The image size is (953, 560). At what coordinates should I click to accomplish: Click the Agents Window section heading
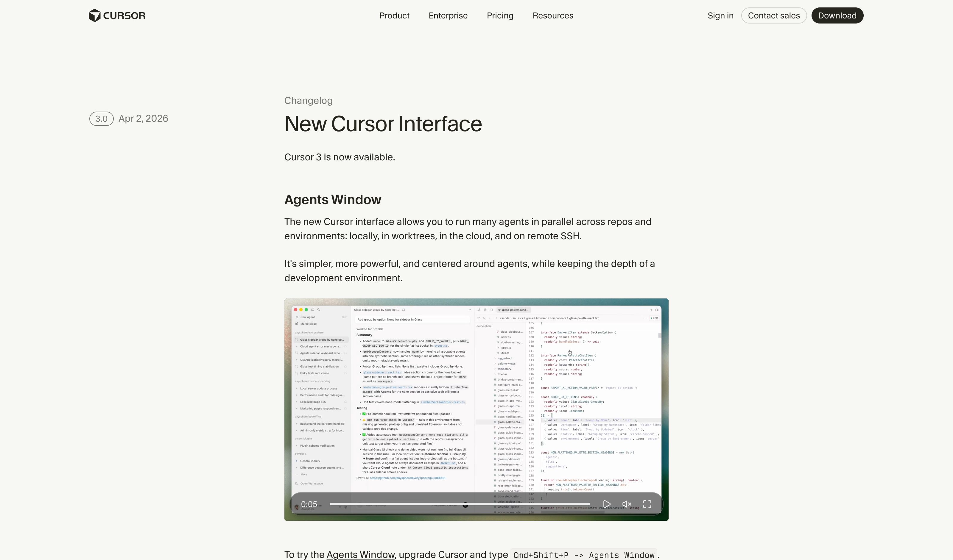point(333,200)
